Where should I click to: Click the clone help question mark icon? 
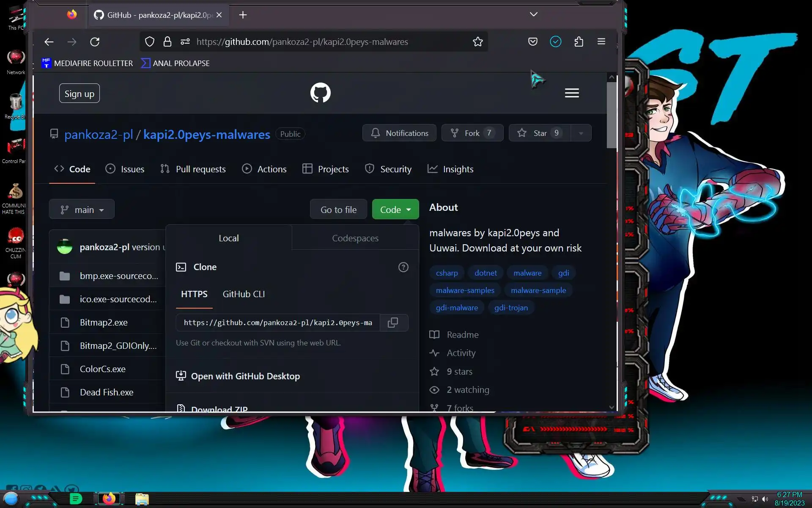(403, 267)
